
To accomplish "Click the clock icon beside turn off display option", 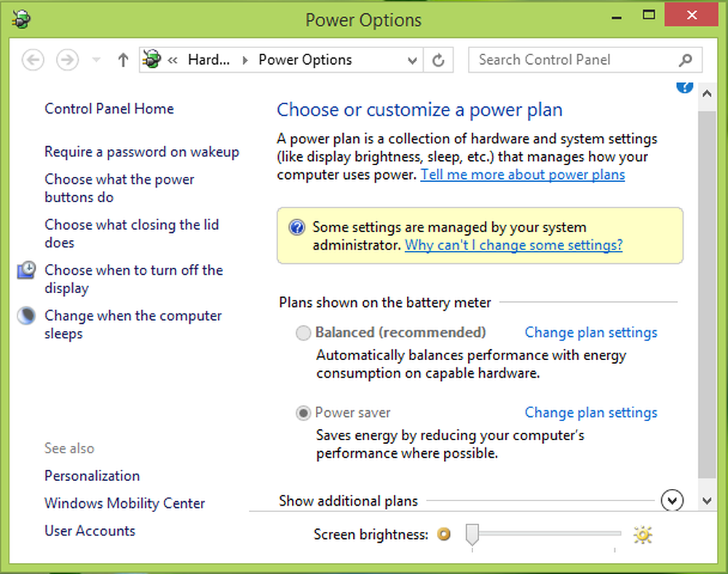I will coord(25,270).
